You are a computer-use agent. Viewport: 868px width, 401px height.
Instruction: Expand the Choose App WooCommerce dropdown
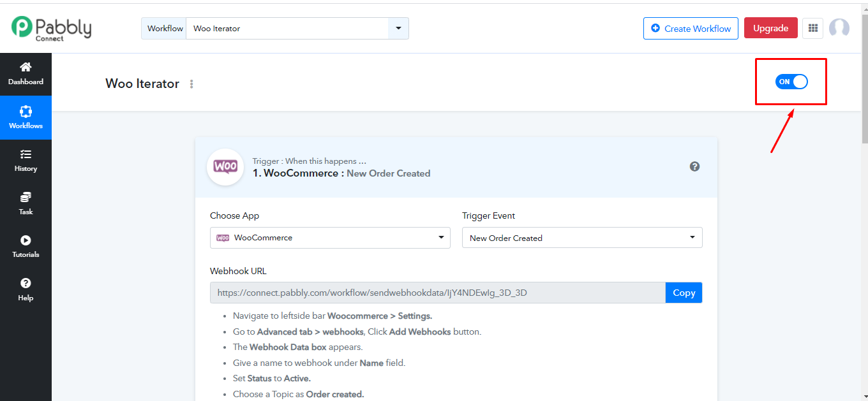[330, 238]
